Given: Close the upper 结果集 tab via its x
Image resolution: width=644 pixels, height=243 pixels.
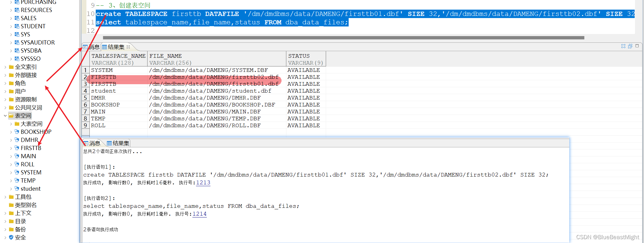Looking at the screenshot, I should tap(128, 47).
